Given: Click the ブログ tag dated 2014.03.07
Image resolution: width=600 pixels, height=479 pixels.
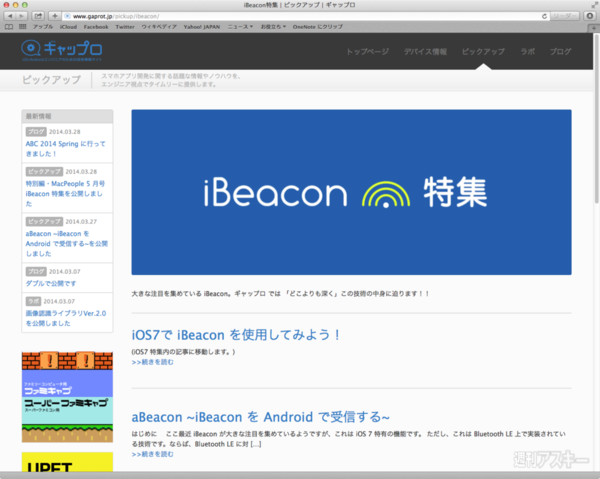Looking at the screenshot, I should pos(36,271).
